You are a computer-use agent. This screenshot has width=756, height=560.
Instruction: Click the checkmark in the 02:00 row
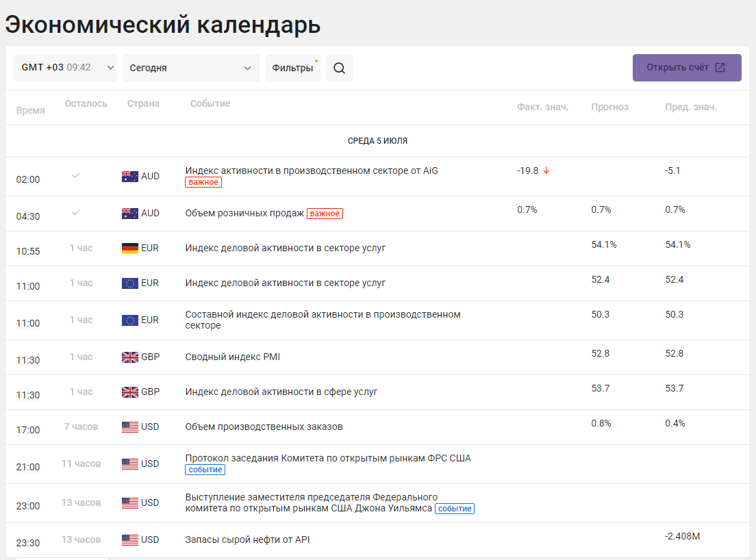(76, 176)
